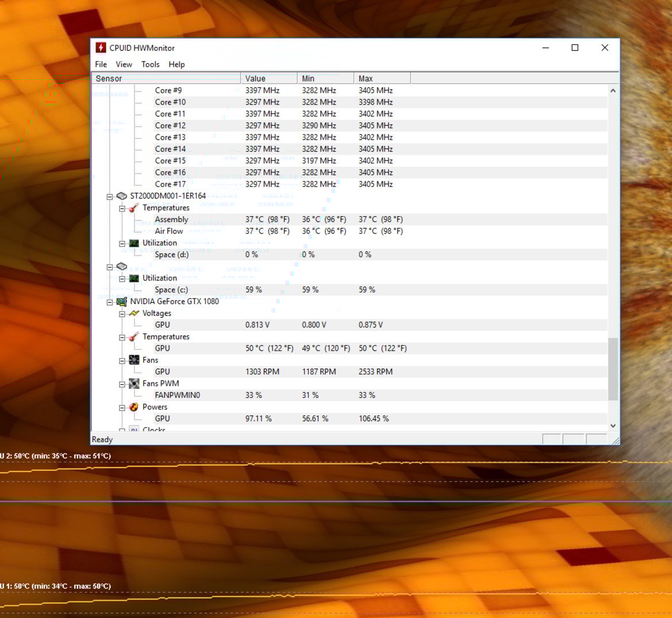
Task: Collapse Temperatures under NVIDIA GeForce GTX 1080
Action: [x=122, y=337]
